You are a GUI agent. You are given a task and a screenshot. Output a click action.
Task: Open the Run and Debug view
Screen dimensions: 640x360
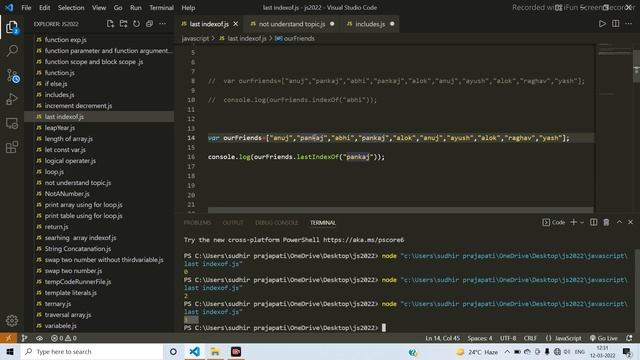tap(12, 99)
